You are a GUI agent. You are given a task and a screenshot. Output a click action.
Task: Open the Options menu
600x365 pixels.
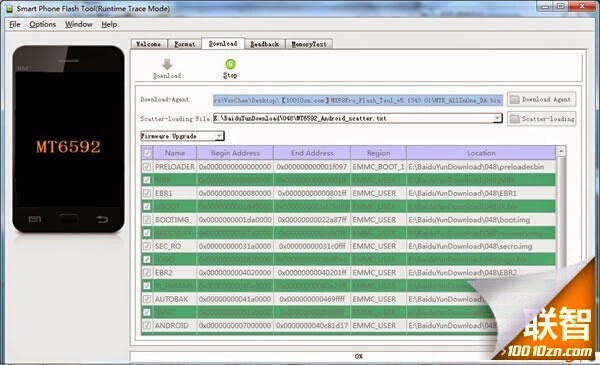(x=42, y=24)
